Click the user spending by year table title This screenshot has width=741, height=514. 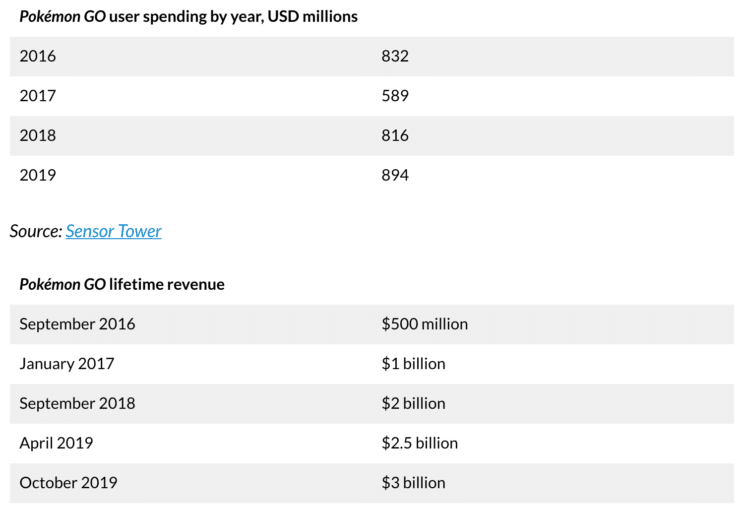[189, 17]
